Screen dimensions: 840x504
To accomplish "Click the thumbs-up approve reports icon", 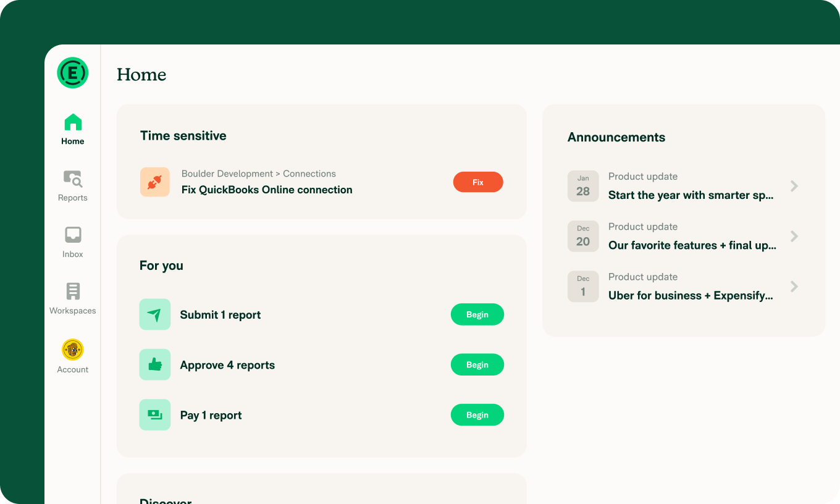I will coord(155,364).
